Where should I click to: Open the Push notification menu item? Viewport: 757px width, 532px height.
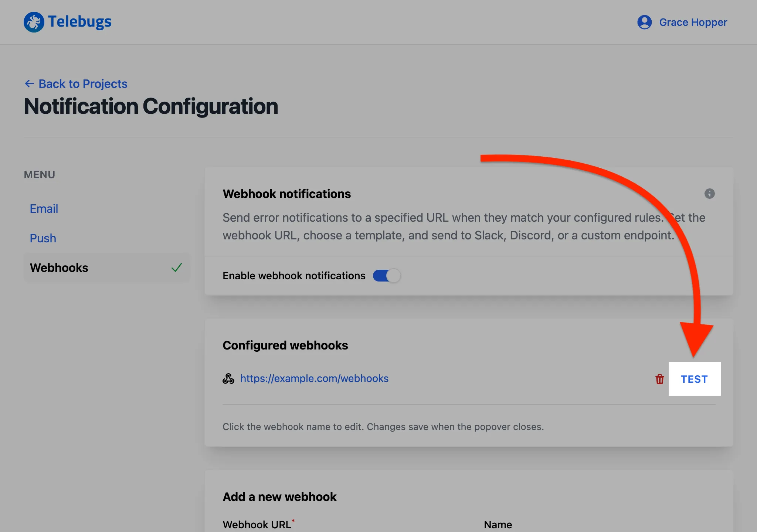(x=43, y=238)
